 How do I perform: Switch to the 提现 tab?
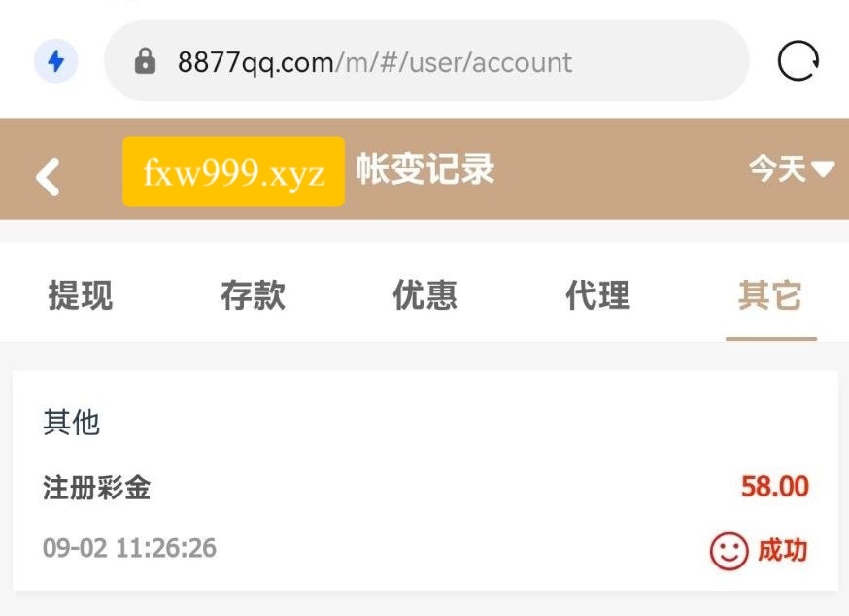[81, 295]
